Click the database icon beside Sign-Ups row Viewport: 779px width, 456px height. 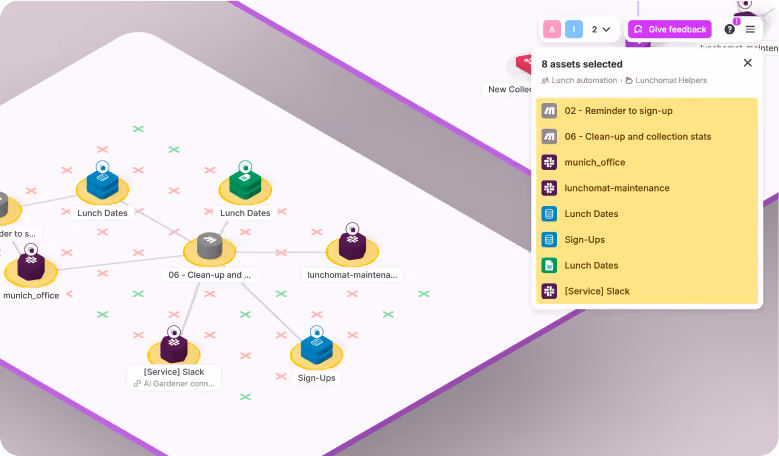pyautogui.click(x=549, y=240)
